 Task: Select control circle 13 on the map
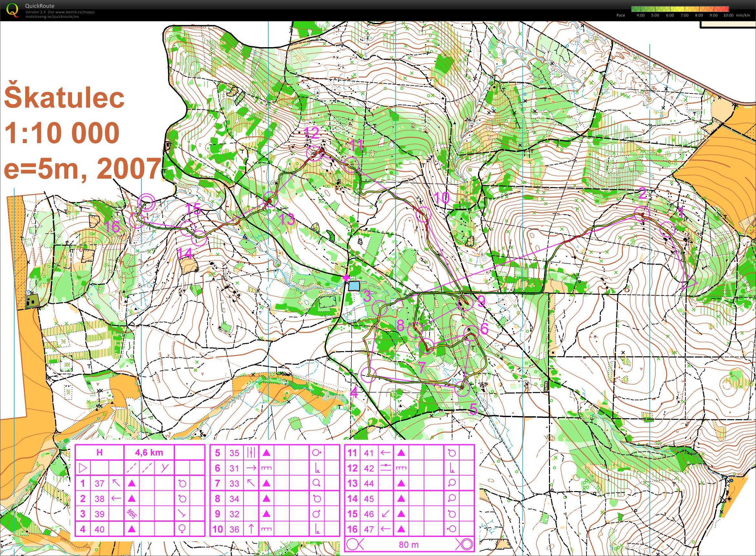(x=271, y=199)
